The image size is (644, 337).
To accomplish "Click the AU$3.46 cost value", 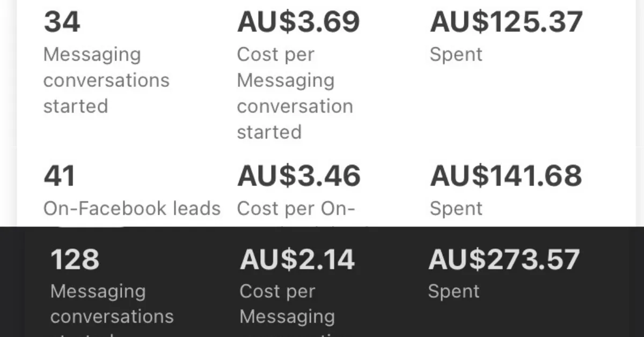I will 298,176.
